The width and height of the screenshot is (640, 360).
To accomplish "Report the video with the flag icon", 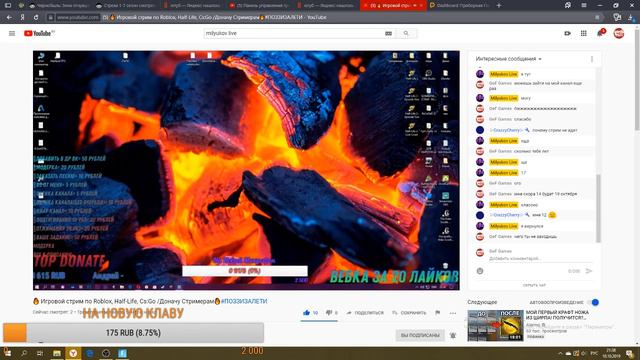I will (x=438, y=313).
